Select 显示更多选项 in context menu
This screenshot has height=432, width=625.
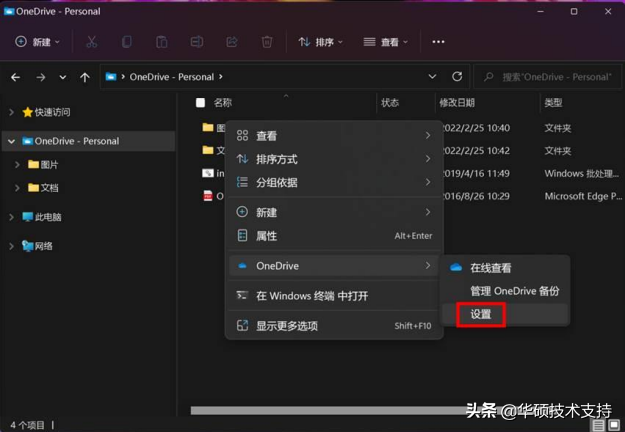pos(334,326)
